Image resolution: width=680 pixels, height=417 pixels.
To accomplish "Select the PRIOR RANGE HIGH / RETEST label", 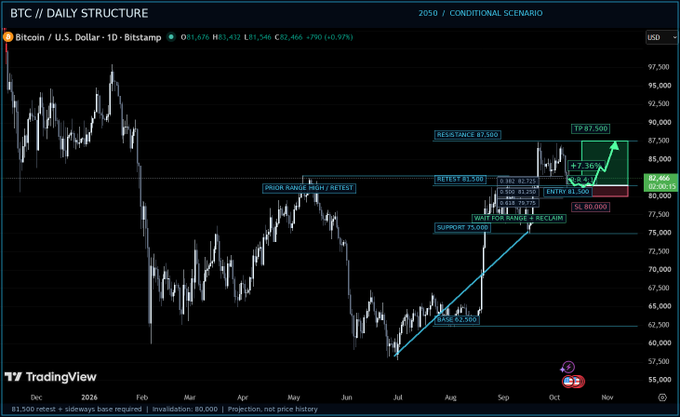I will [x=309, y=188].
